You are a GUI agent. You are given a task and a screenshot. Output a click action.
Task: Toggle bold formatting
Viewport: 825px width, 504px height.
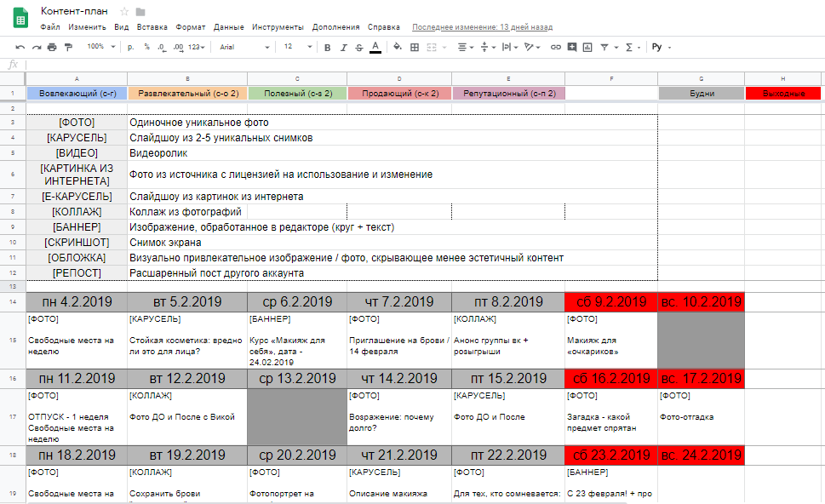327,48
